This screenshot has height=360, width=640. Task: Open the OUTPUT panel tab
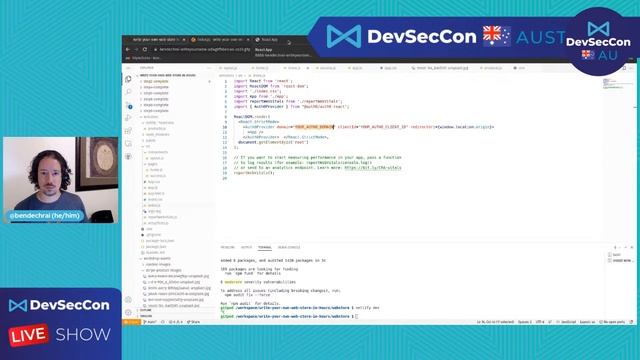247,247
